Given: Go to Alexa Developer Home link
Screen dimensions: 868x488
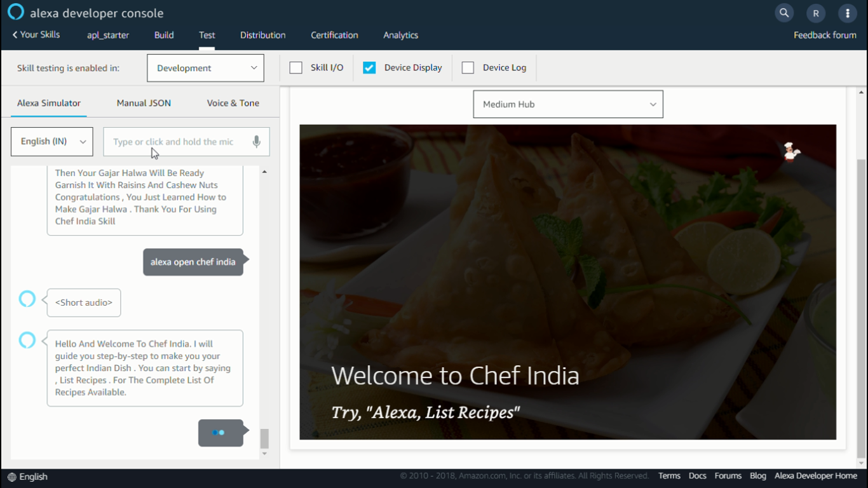Looking at the screenshot, I should pos(816,476).
